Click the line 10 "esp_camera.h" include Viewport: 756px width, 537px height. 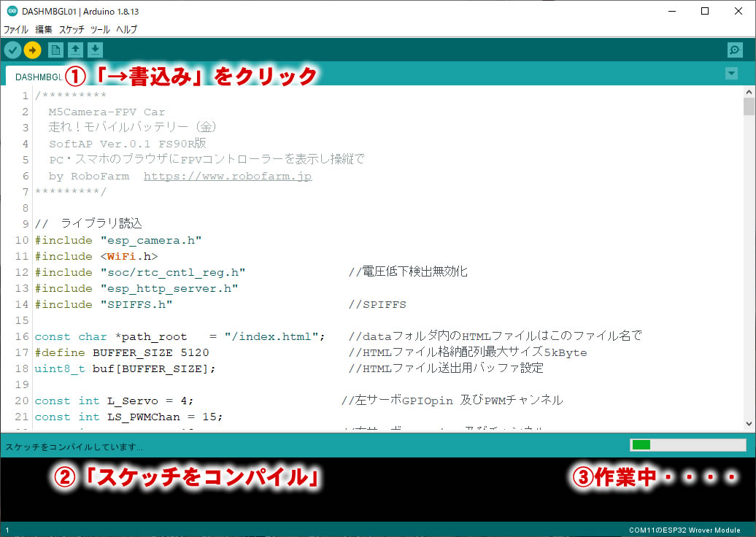151,240
